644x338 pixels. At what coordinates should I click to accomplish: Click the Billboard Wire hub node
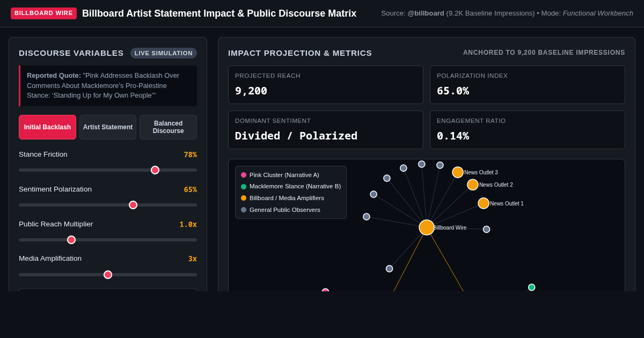pyautogui.click(x=427, y=227)
